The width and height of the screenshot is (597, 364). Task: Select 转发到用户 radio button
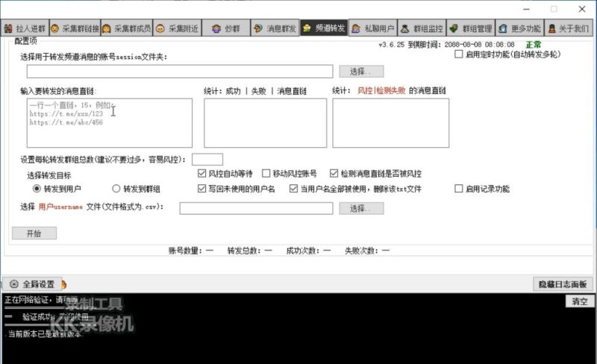(37, 189)
